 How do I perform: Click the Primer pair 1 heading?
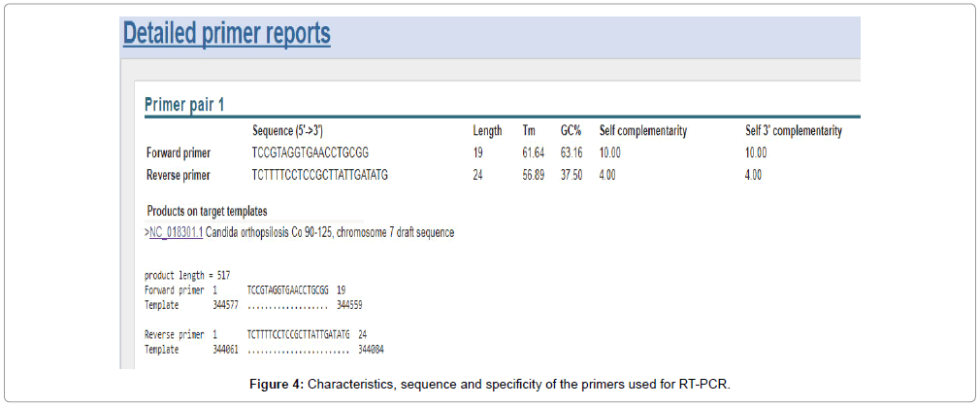[184, 104]
